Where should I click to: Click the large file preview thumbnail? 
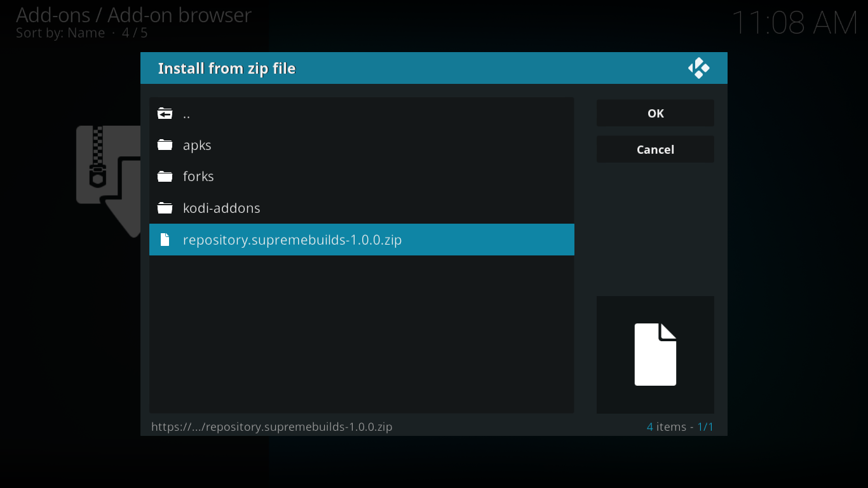coord(655,355)
